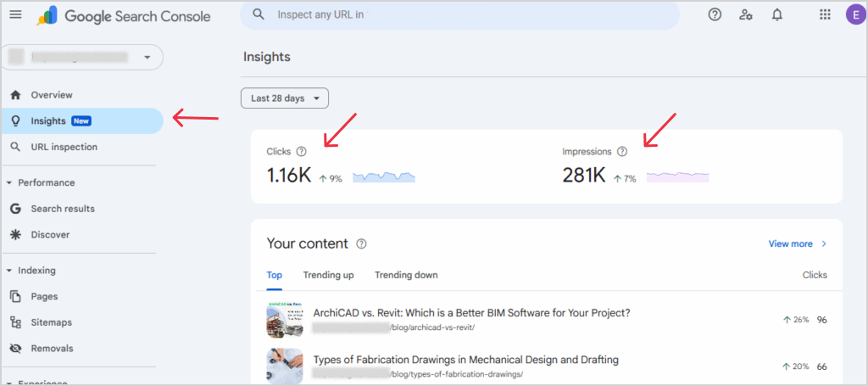Collapse the Performance section

click(x=9, y=182)
